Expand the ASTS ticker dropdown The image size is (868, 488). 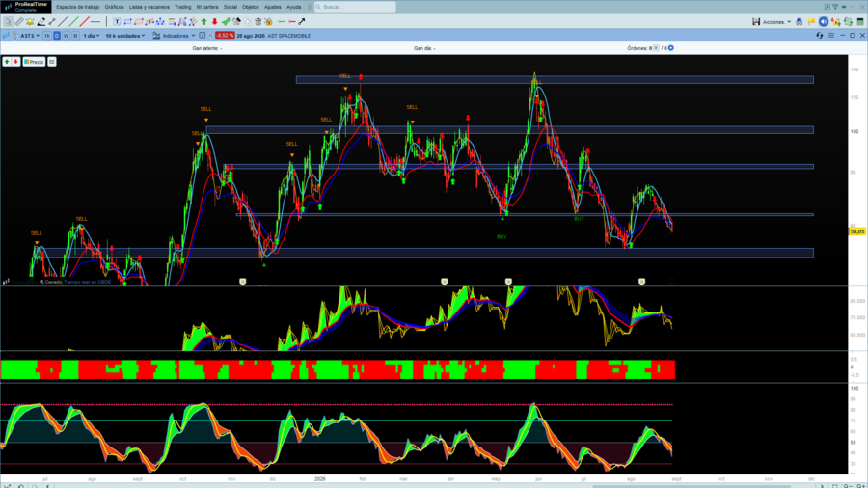coord(30,36)
